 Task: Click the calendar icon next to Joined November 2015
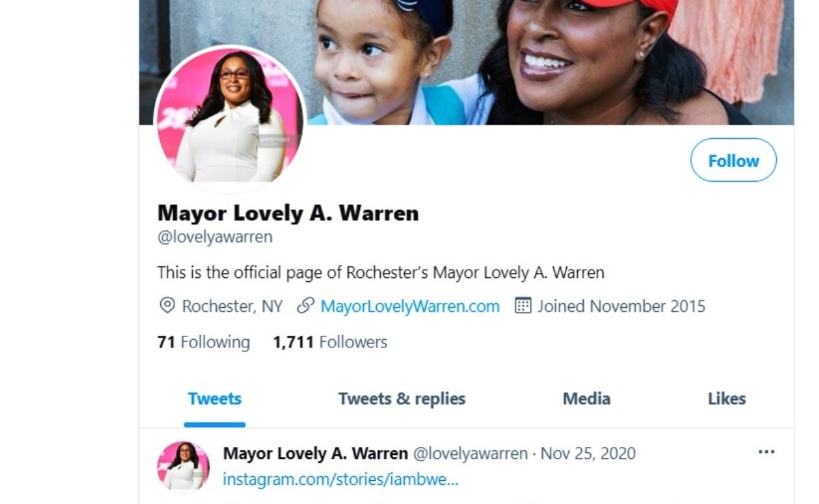(x=523, y=305)
